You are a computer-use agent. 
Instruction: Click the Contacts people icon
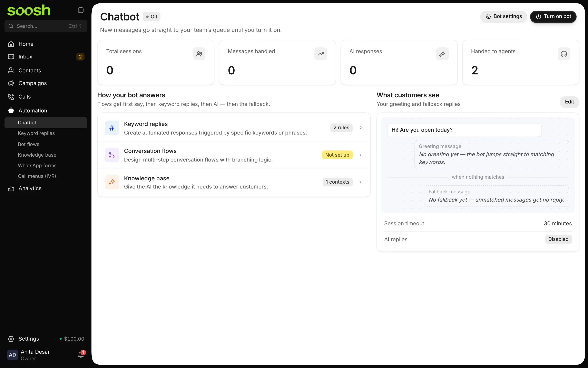point(11,71)
